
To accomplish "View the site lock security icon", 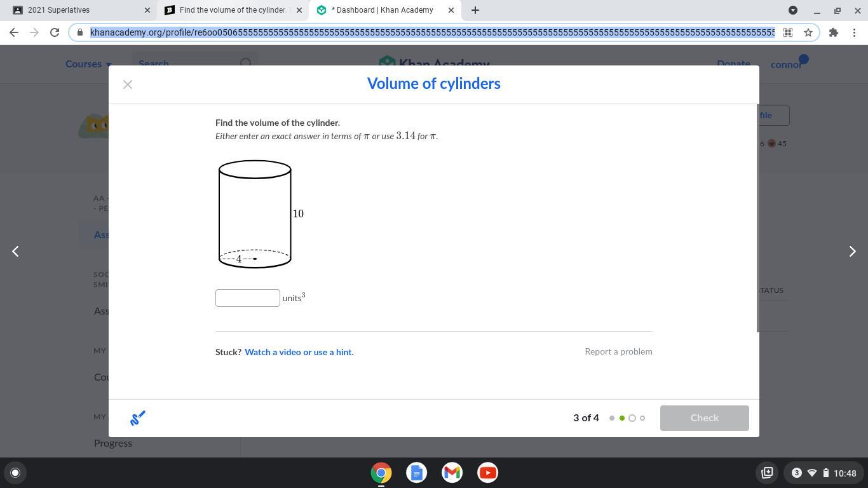I will 80,32.
